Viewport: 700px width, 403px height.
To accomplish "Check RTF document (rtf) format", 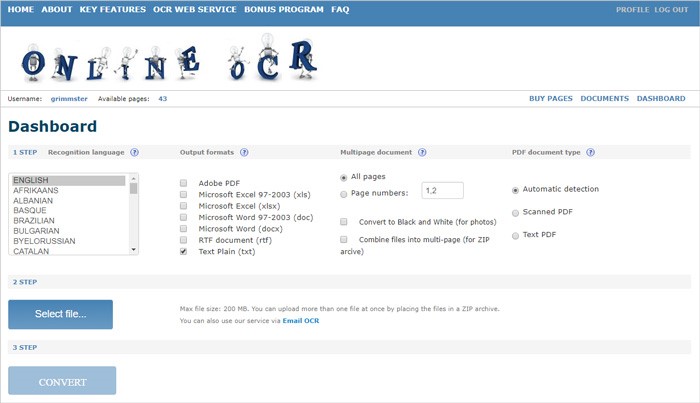I will tap(183, 240).
